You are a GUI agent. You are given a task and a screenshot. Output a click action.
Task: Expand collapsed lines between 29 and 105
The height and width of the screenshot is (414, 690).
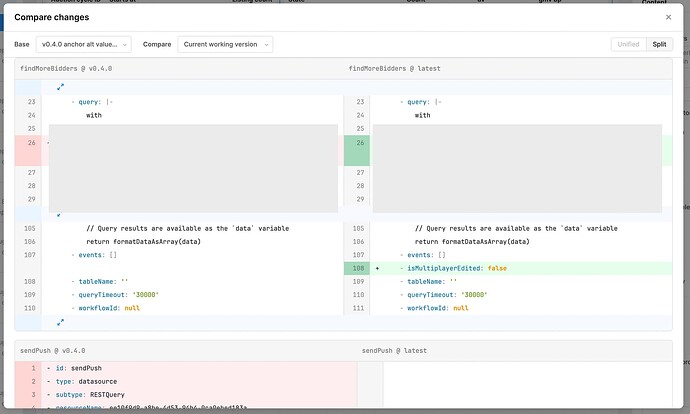[60, 214]
